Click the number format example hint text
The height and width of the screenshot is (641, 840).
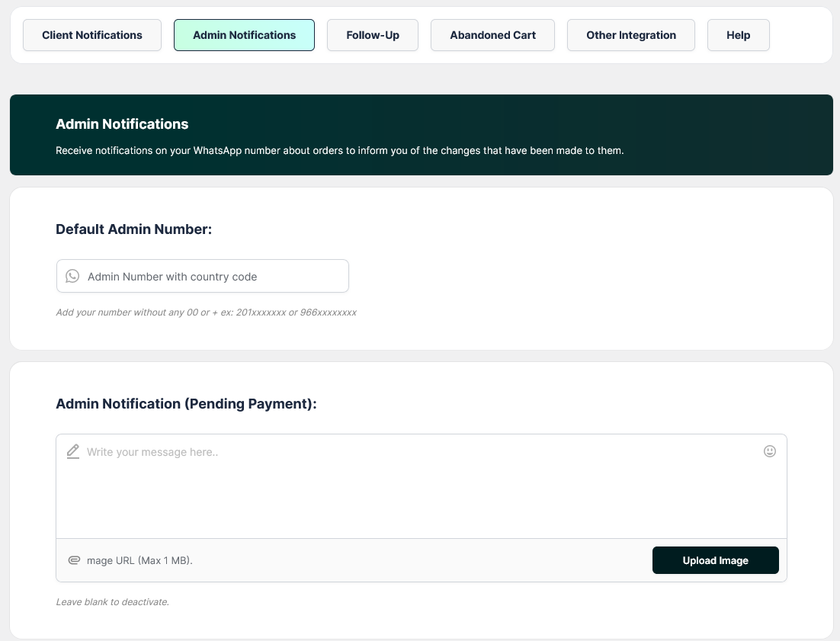click(206, 312)
